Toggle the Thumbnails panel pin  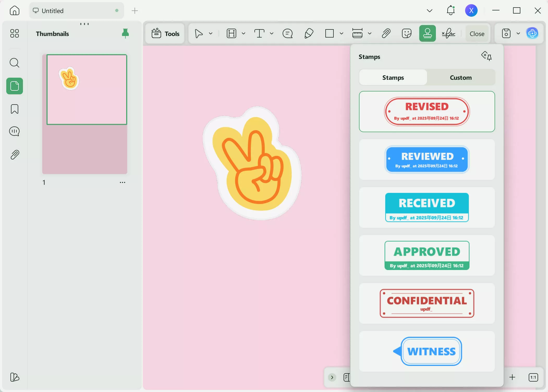point(125,33)
